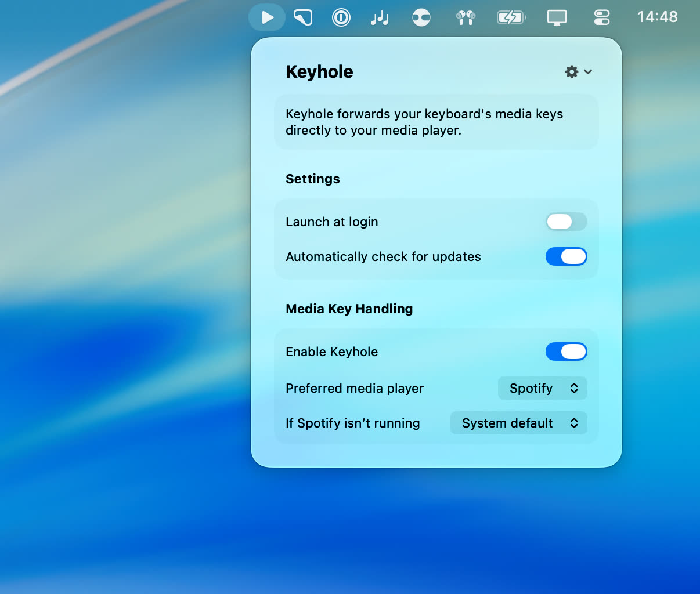This screenshot has width=700, height=594.
Task: Click the Settings section heading
Action: pyautogui.click(x=312, y=179)
